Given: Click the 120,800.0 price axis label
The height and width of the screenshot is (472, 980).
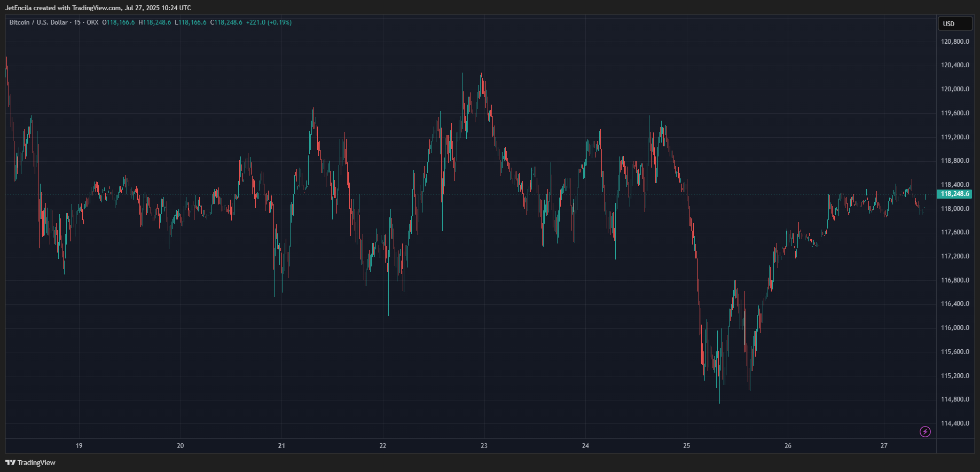Looking at the screenshot, I should [955, 42].
